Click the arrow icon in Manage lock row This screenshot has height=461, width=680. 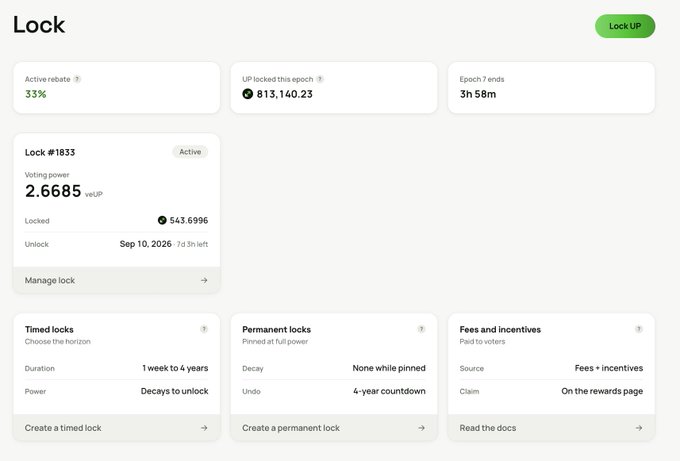coord(204,281)
